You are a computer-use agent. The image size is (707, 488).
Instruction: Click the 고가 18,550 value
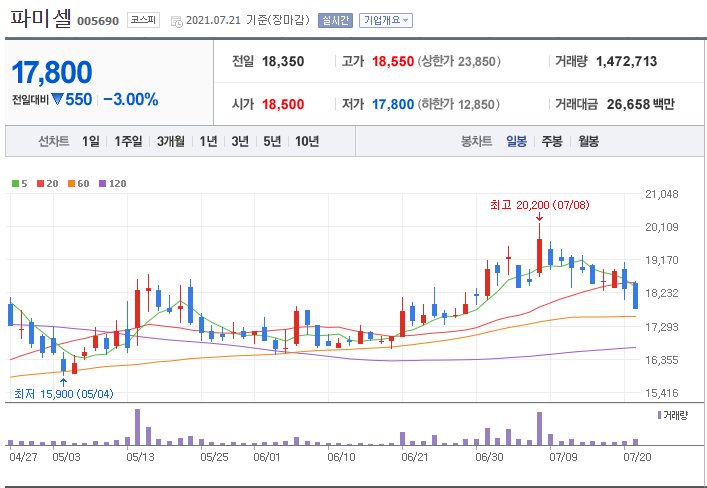393,61
